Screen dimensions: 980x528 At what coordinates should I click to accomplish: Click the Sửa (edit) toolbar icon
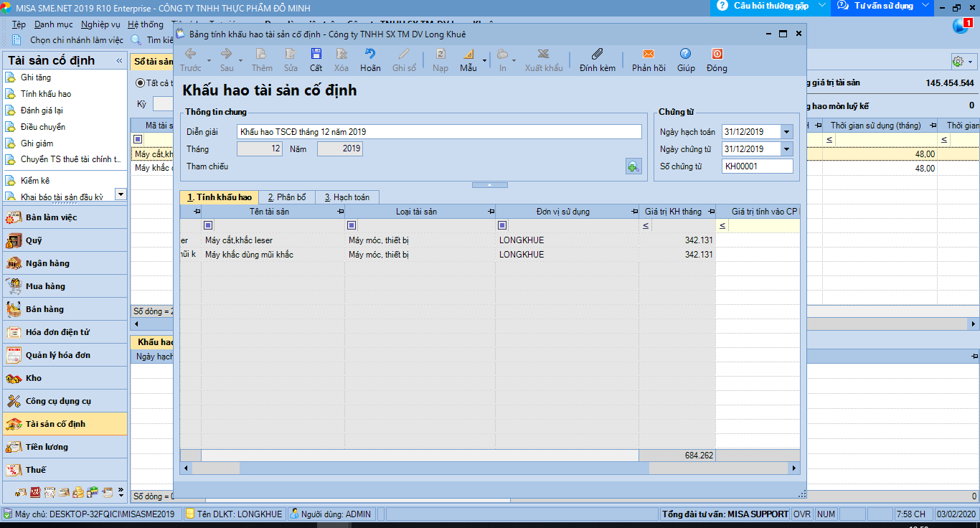[x=290, y=54]
